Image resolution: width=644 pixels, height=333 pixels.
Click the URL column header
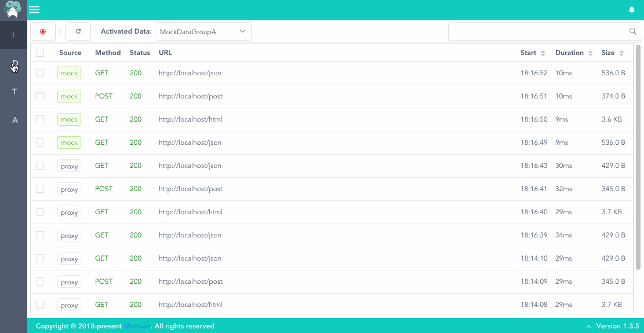coord(165,53)
